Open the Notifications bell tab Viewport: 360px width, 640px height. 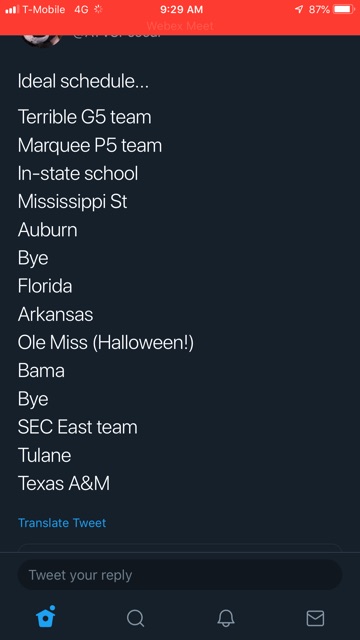coord(225,618)
